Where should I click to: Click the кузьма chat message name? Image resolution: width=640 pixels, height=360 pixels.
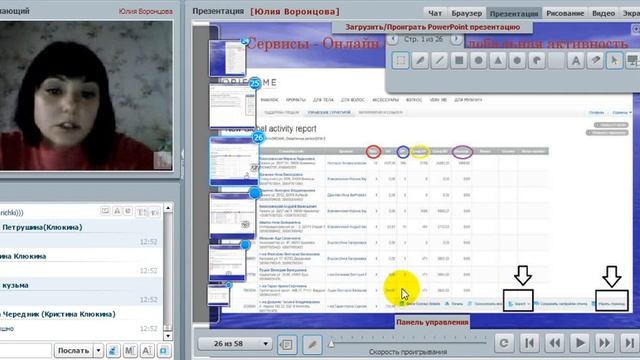[x=15, y=285]
